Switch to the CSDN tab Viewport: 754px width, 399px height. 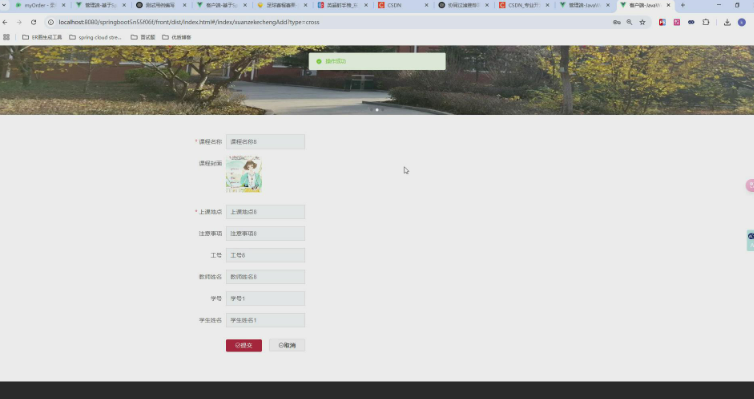403,5
